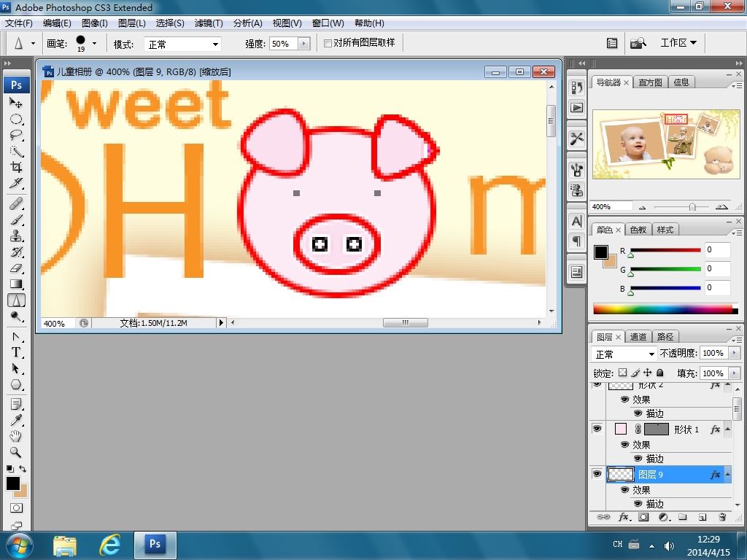
Task: Open the 图层(L) menu
Action: [x=132, y=23]
